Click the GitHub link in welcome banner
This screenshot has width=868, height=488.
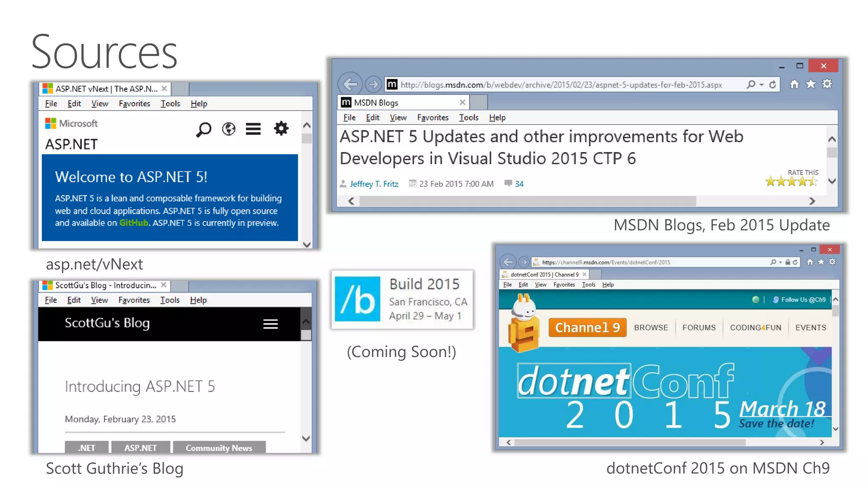(134, 223)
